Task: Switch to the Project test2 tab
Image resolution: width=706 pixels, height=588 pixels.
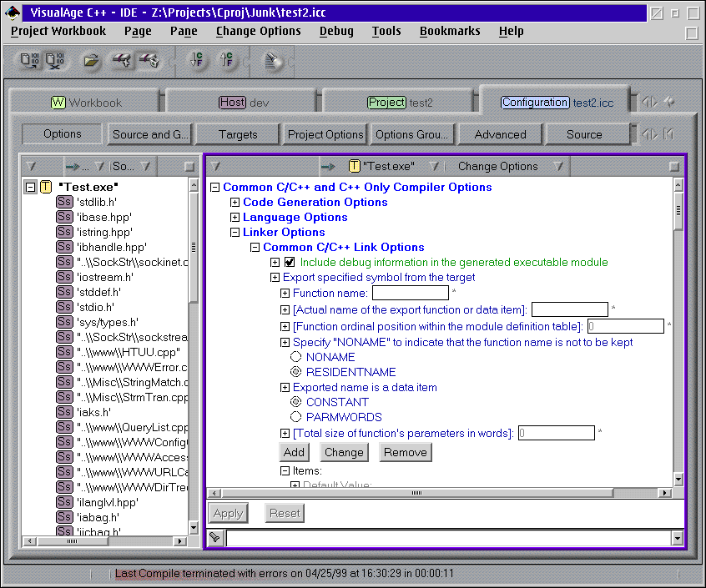Action: 400,103
